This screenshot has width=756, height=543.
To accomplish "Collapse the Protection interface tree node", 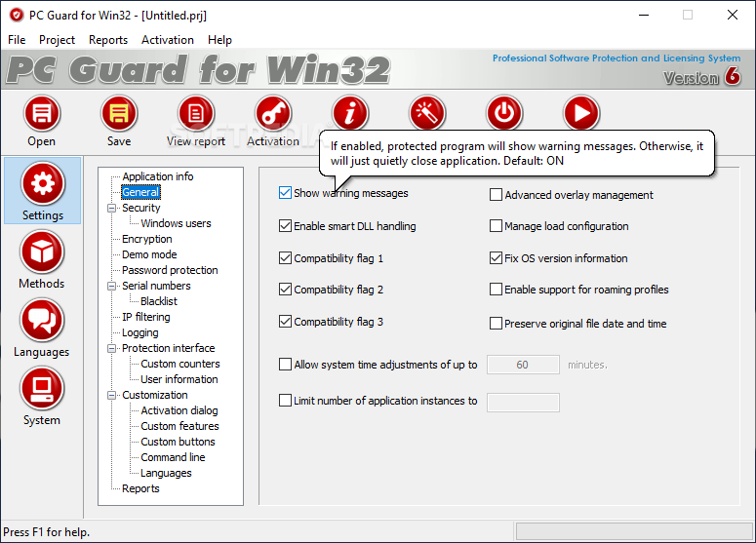I will [x=112, y=348].
